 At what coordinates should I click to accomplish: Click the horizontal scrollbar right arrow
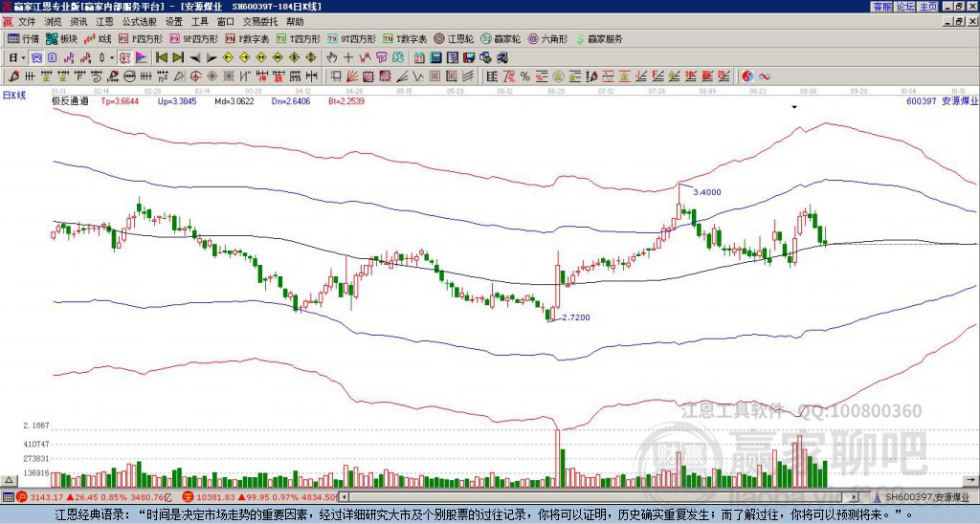pyautogui.click(x=855, y=497)
